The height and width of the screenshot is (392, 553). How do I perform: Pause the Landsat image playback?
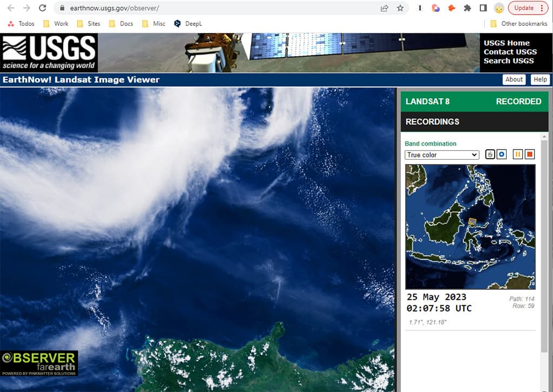point(517,154)
